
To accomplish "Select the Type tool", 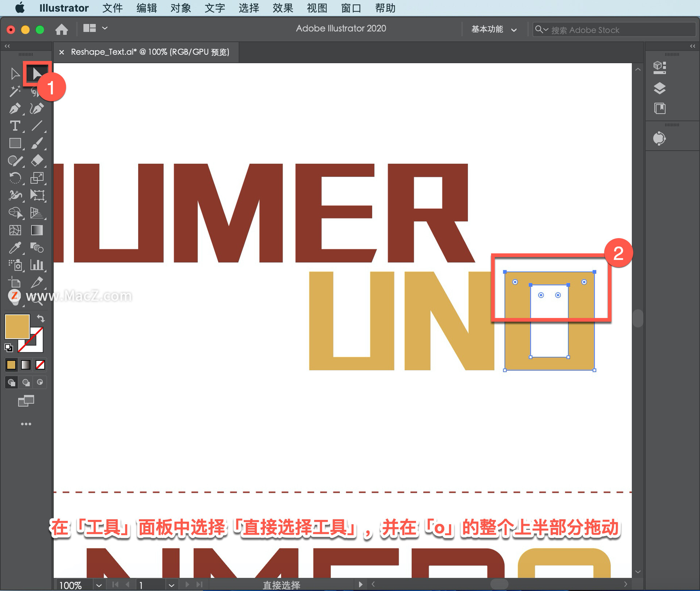I will [15, 126].
